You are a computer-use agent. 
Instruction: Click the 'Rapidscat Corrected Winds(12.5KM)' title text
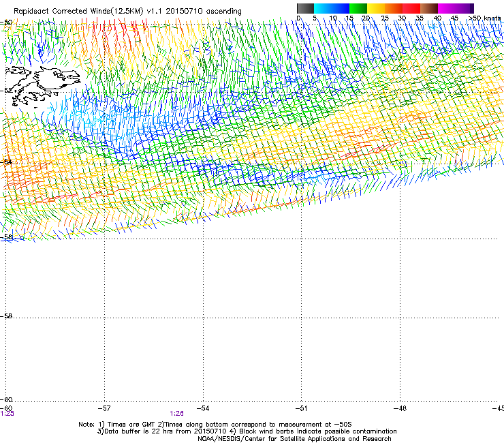click(x=78, y=11)
